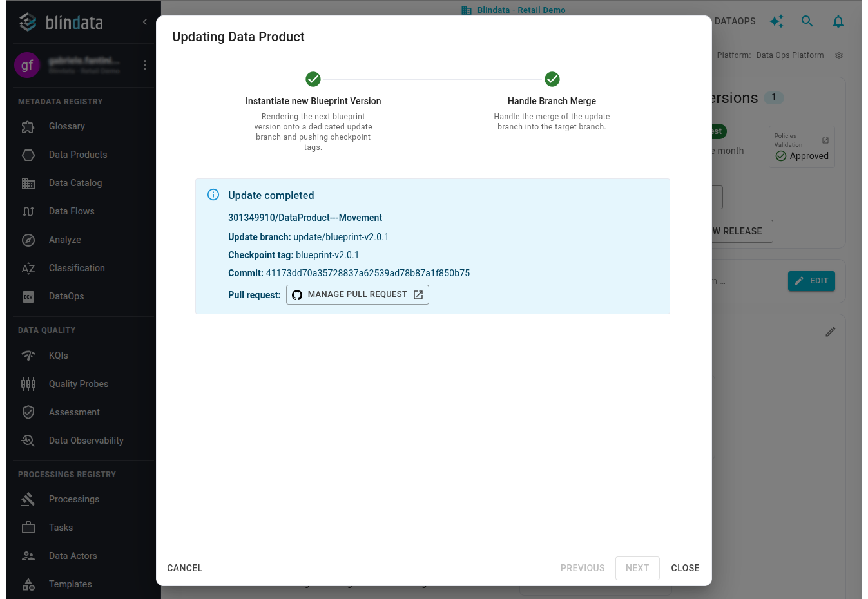Open the Quality Probes icon
This screenshot has height=599, width=868.
(28, 384)
